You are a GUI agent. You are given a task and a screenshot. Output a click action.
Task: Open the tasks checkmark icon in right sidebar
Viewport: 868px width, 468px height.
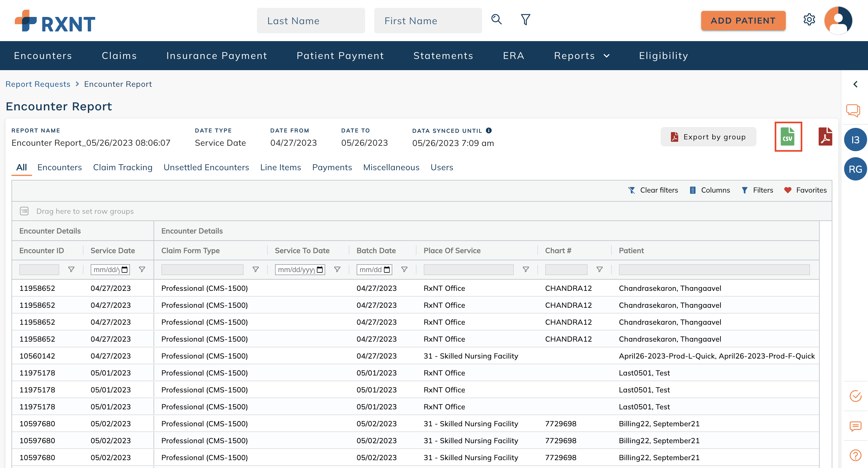pos(856,397)
